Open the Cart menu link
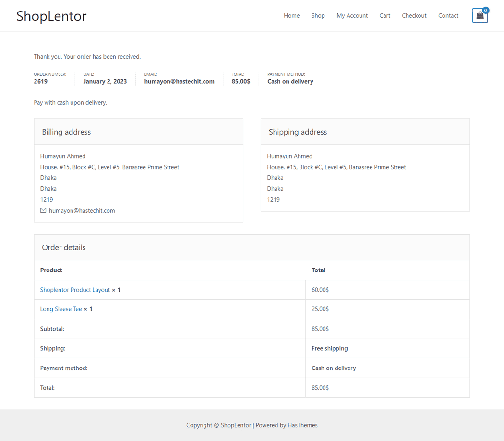The height and width of the screenshot is (441, 504). tap(384, 16)
